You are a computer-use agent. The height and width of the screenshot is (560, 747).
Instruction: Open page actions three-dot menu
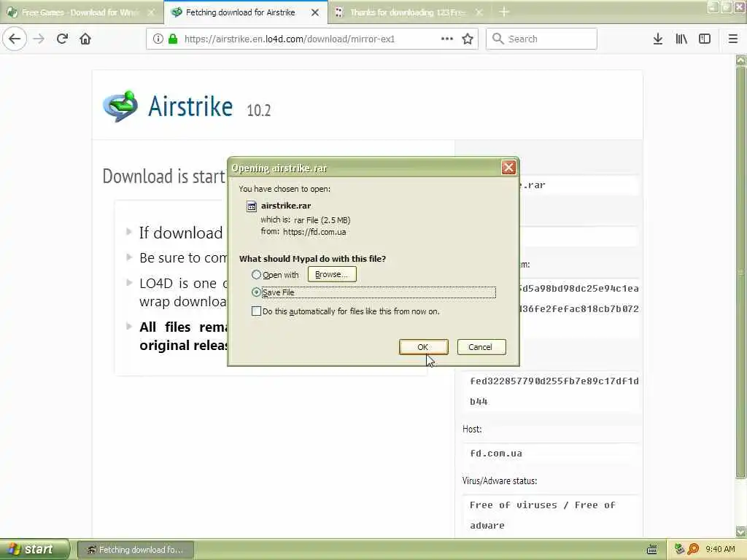click(x=447, y=39)
